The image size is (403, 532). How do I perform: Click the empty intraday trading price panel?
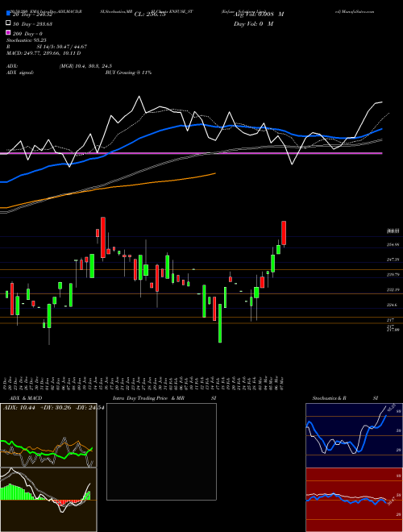[x=161, y=451]
